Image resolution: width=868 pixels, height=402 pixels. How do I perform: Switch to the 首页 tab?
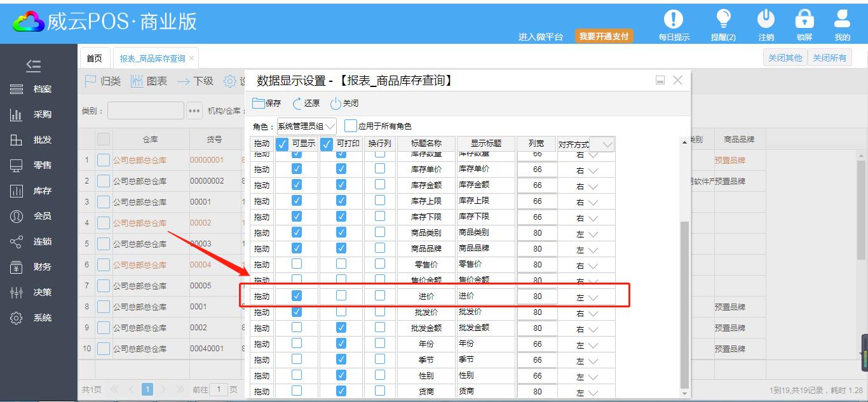94,58
